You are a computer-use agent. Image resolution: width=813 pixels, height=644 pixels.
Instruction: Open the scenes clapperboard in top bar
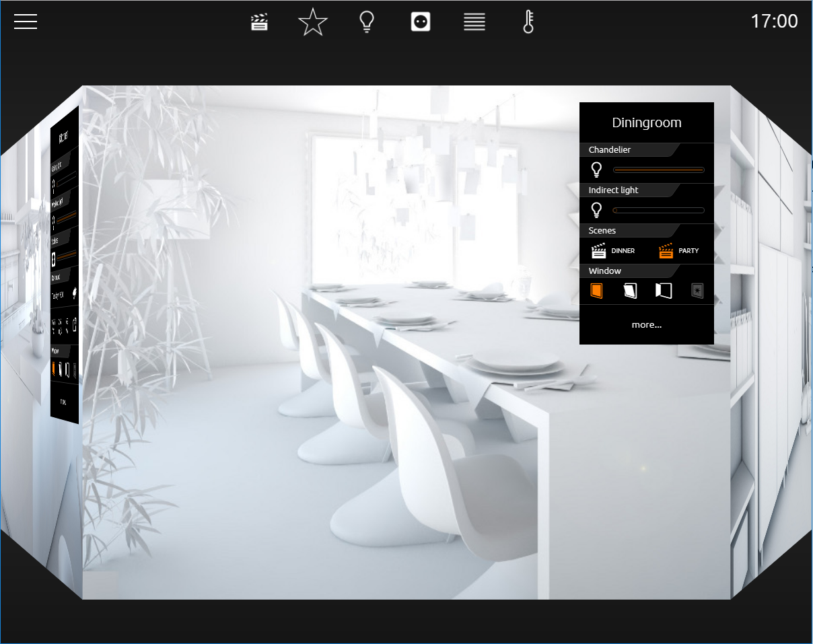259,22
